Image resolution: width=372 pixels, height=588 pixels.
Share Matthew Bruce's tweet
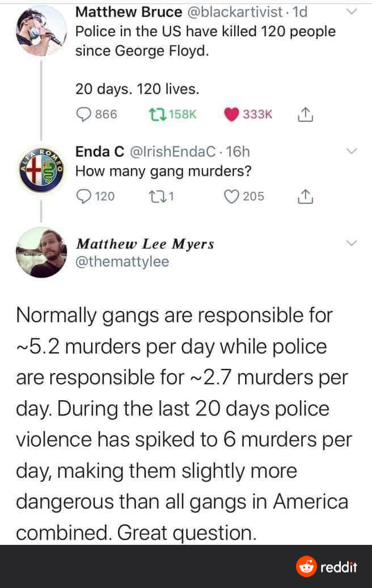pos(305,114)
